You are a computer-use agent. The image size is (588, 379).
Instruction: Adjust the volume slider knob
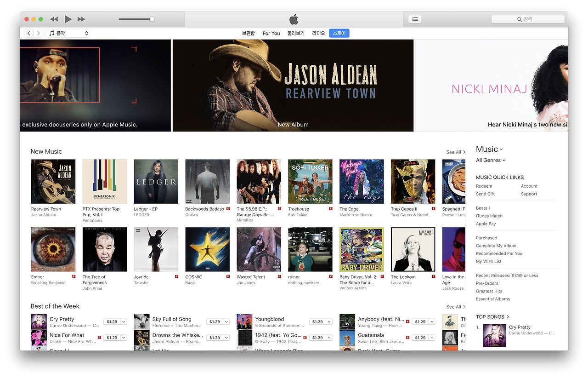coord(152,19)
